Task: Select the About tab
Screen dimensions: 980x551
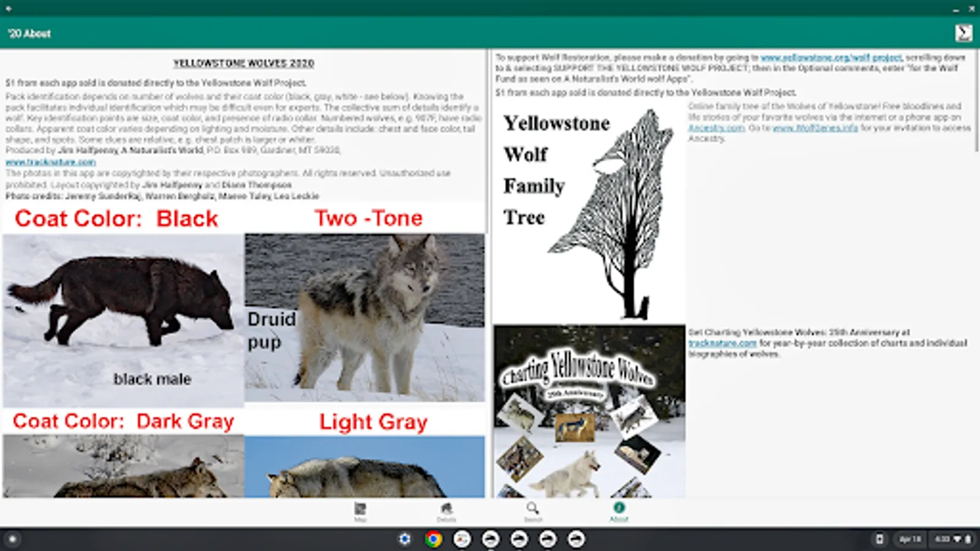Action: point(619,512)
